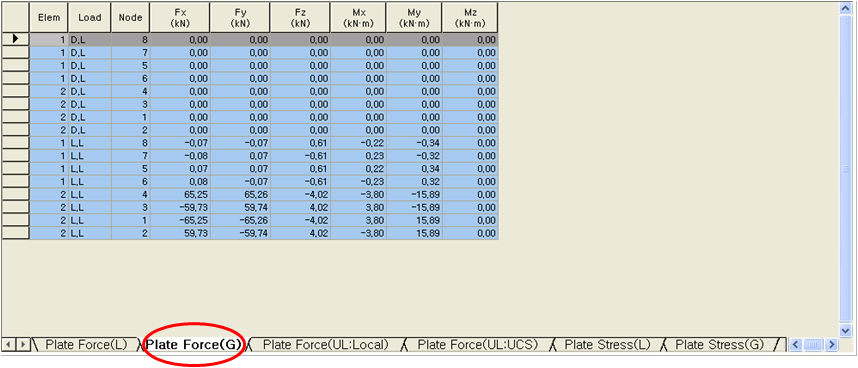Select the Plate Force(G) tab
Screen dimensions: 858x368
click(x=193, y=344)
